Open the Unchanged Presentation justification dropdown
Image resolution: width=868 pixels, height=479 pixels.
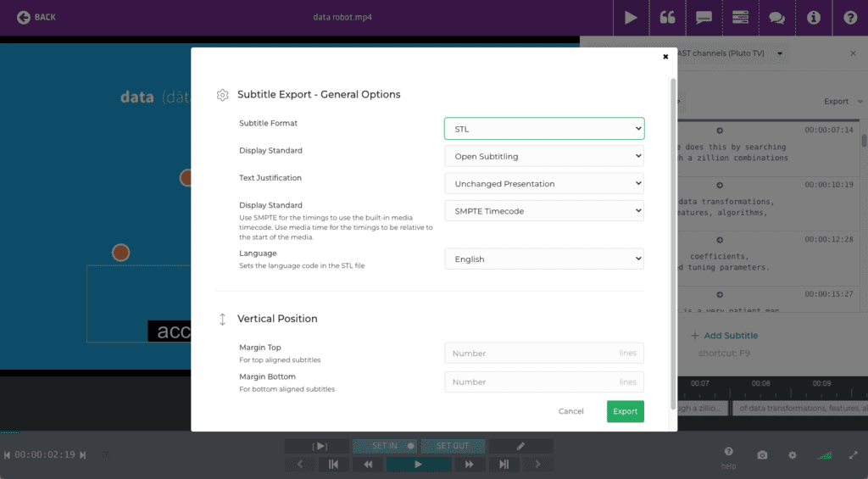[x=543, y=183]
